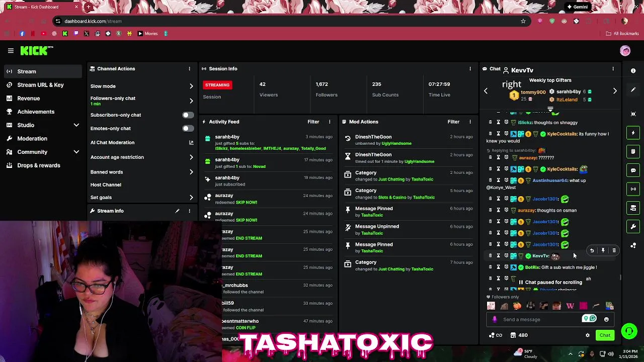The width and height of the screenshot is (644, 362).
Task: Open chat settings gear icon
Action: pyautogui.click(x=587, y=335)
